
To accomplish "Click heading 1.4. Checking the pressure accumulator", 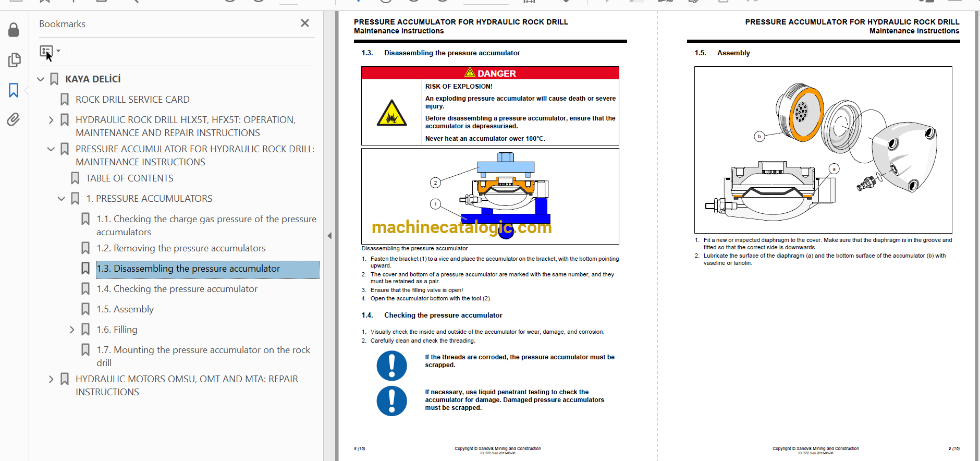I will coord(432,316).
